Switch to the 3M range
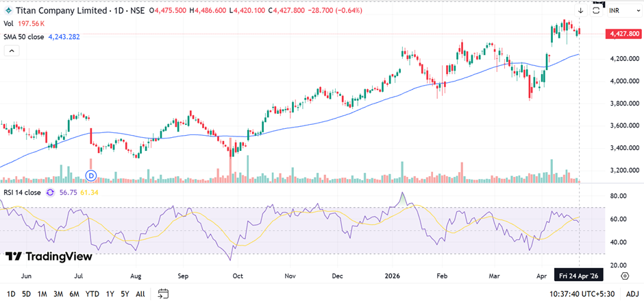This screenshot has height=301, width=644. (x=58, y=293)
